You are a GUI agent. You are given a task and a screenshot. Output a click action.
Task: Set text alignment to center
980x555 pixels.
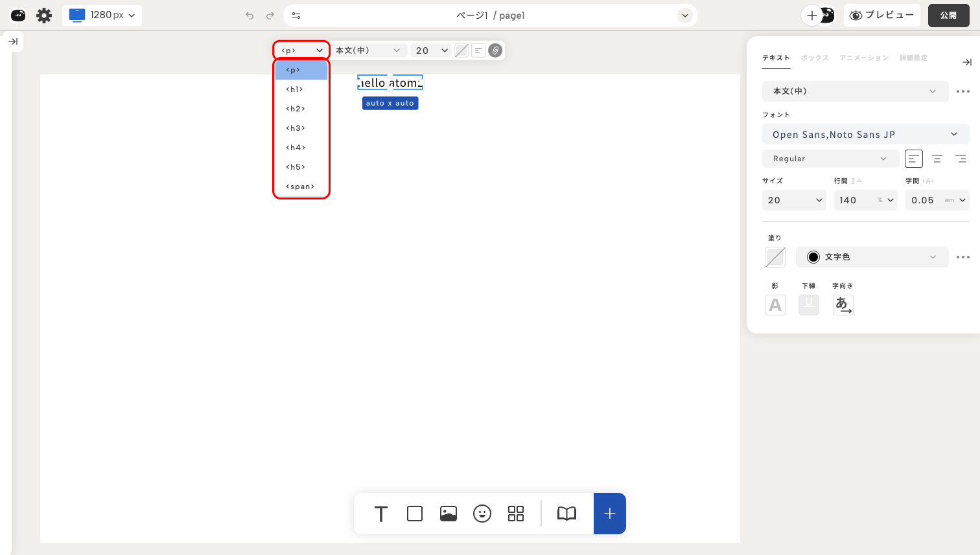point(937,159)
